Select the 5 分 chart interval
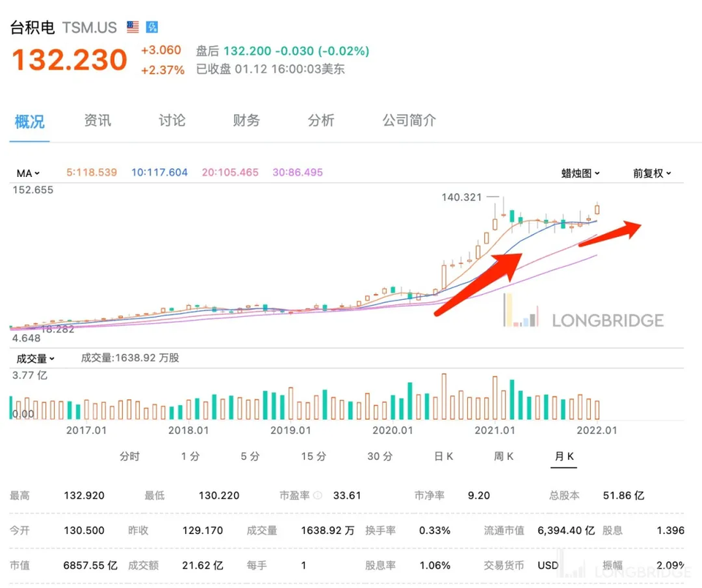702x588 pixels. coord(250,456)
